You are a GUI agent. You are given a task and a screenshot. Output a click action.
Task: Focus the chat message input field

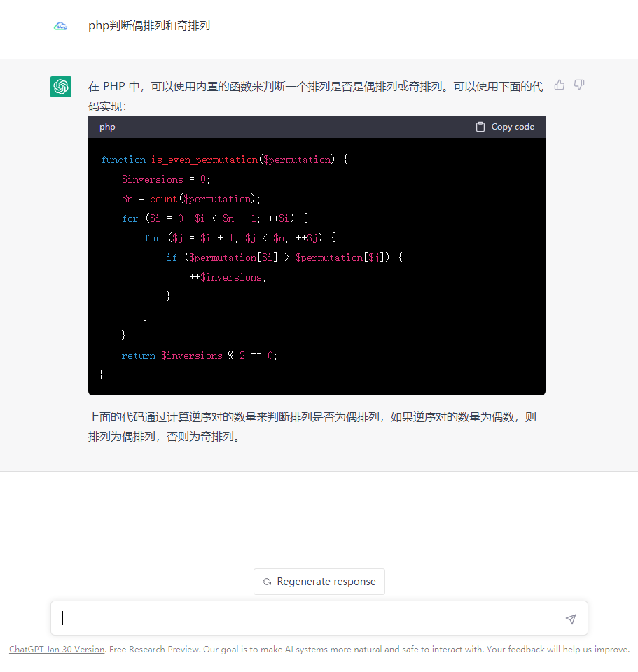(319, 618)
